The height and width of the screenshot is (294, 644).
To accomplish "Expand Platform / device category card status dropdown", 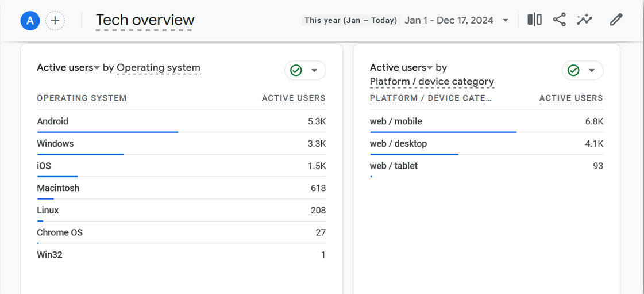I will [592, 70].
